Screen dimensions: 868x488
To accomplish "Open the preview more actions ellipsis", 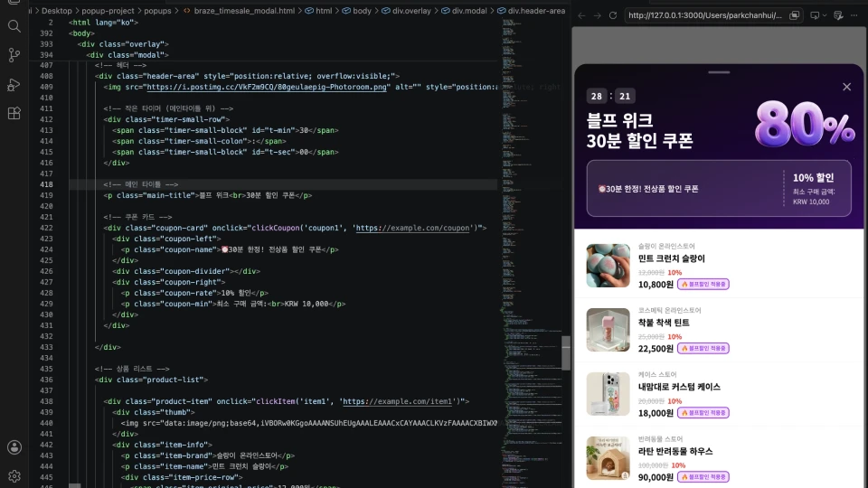I will click(854, 15).
